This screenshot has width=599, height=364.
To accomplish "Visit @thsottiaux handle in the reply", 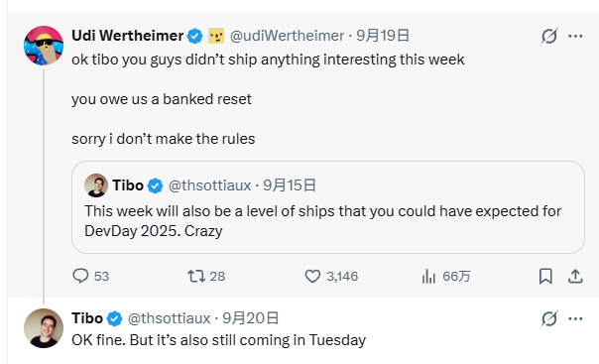I will tap(169, 317).
